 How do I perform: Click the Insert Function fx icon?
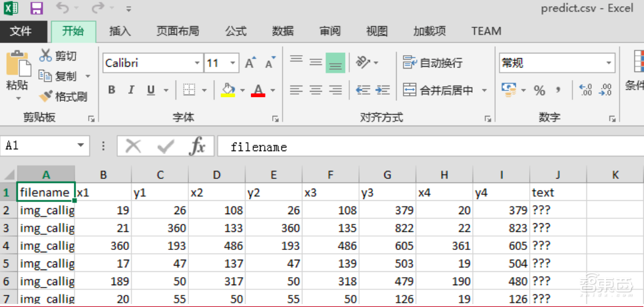coord(197,146)
